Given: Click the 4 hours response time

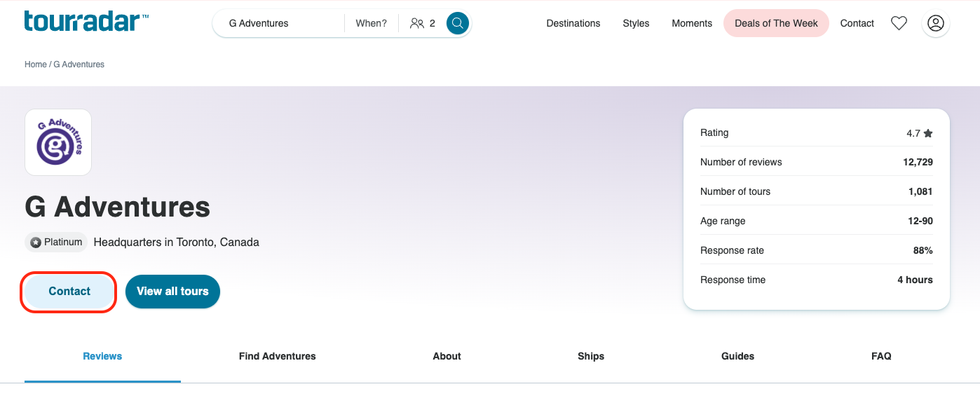Looking at the screenshot, I should coord(915,280).
